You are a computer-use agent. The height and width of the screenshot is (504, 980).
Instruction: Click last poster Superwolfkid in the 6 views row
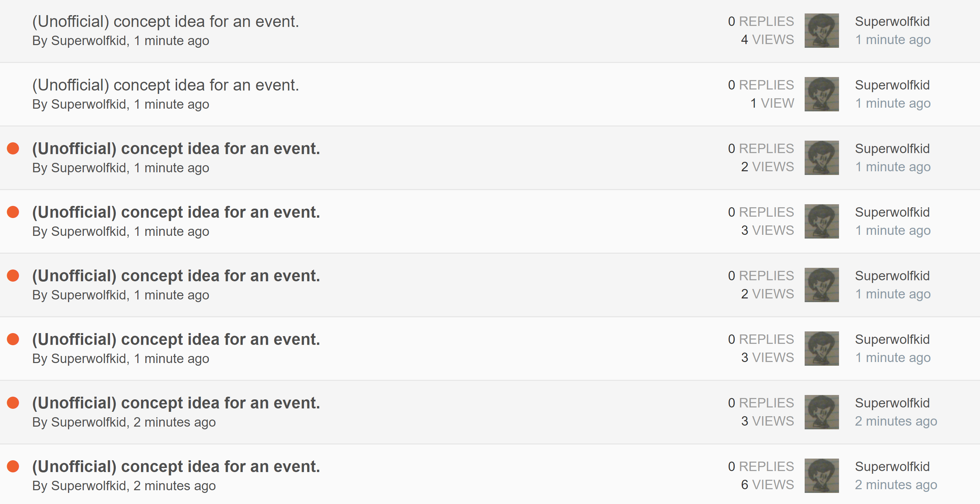point(892,467)
